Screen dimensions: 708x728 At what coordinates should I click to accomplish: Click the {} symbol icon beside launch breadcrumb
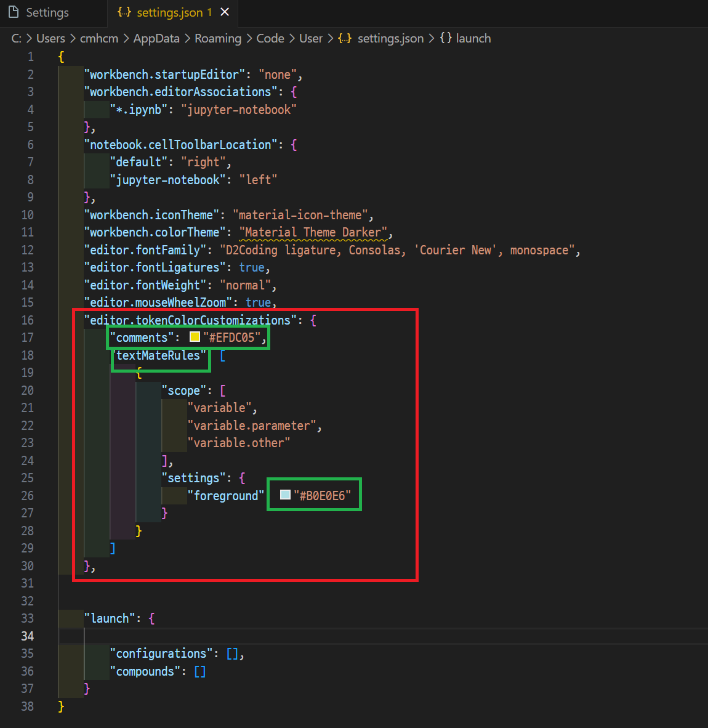coord(446,38)
